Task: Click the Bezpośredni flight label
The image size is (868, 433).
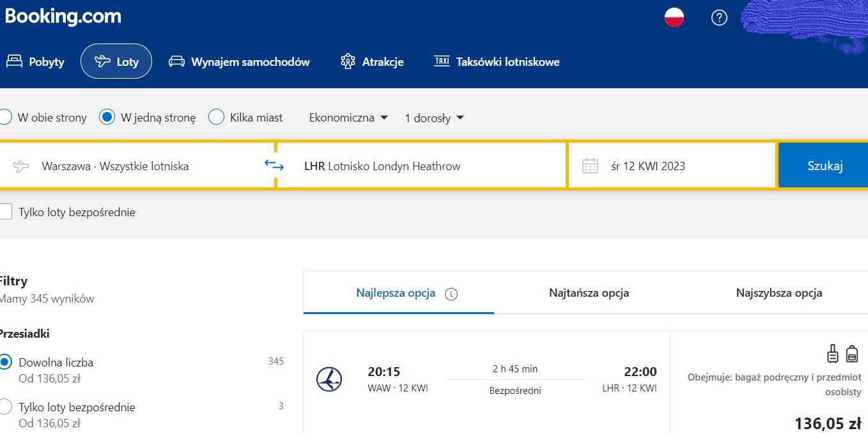Action: (515, 390)
